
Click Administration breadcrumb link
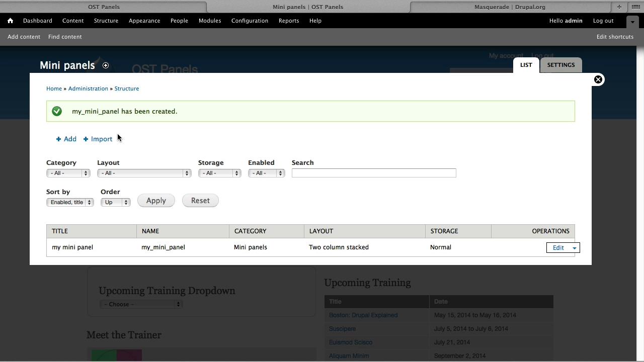[88, 88]
